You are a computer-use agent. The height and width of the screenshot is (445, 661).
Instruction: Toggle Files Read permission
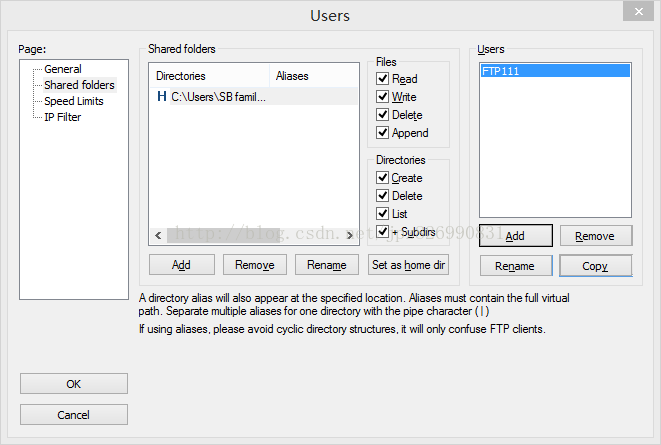(x=382, y=79)
